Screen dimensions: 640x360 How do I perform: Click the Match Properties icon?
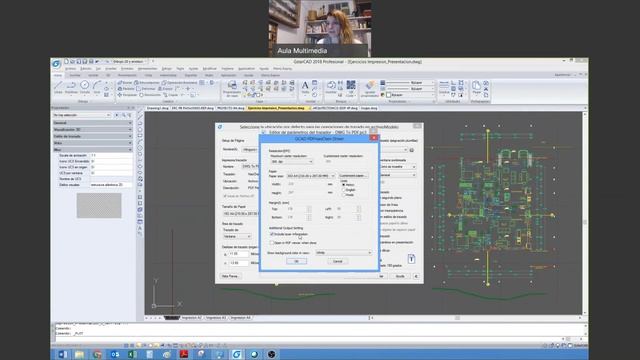coord(370,88)
